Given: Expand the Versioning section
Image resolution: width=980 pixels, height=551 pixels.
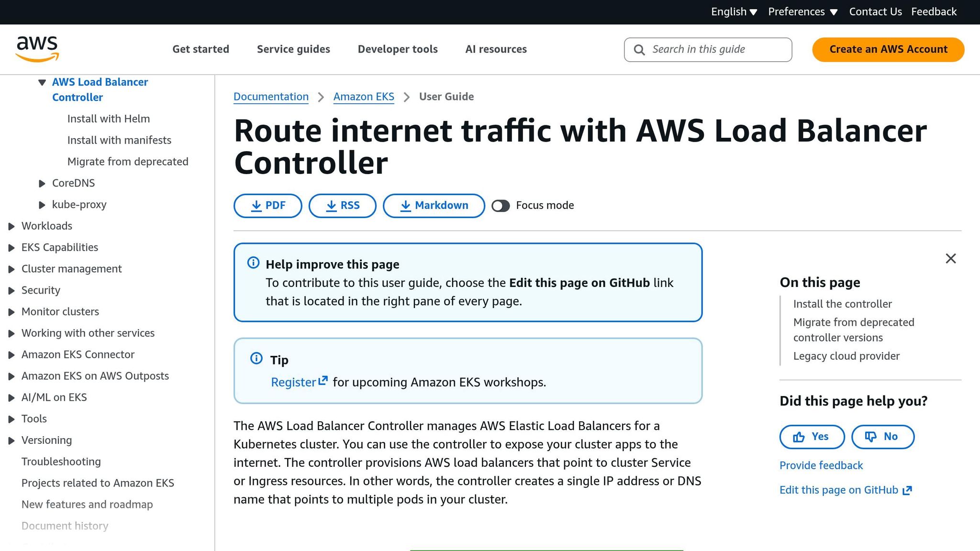Looking at the screenshot, I should coord(11,441).
